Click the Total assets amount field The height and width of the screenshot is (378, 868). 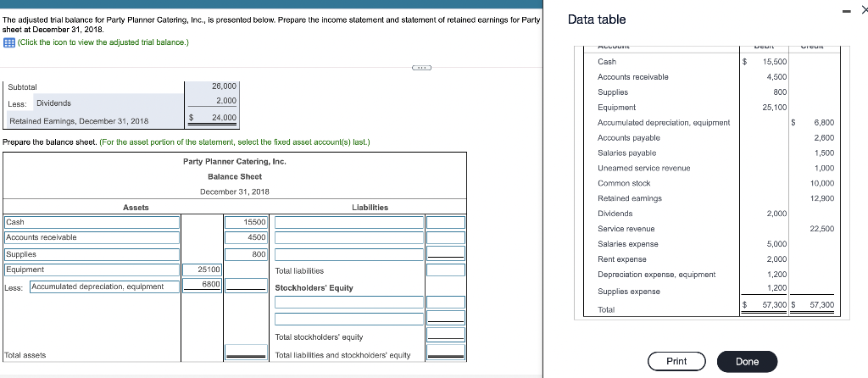click(x=247, y=353)
